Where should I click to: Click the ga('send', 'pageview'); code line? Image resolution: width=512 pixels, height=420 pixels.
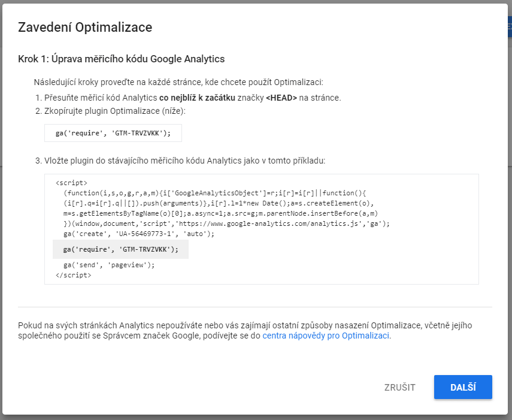click(111, 264)
